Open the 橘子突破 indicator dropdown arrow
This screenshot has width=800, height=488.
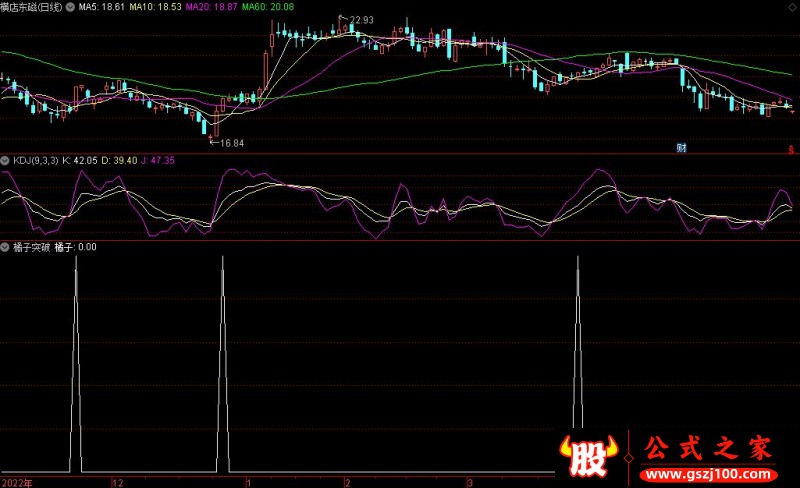coord(5,246)
